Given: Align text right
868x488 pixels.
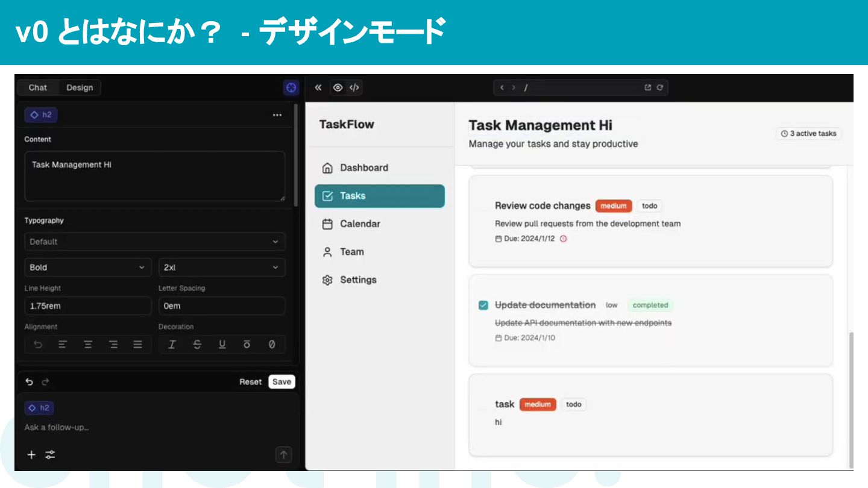Looking at the screenshot, I should click(113, 345).
